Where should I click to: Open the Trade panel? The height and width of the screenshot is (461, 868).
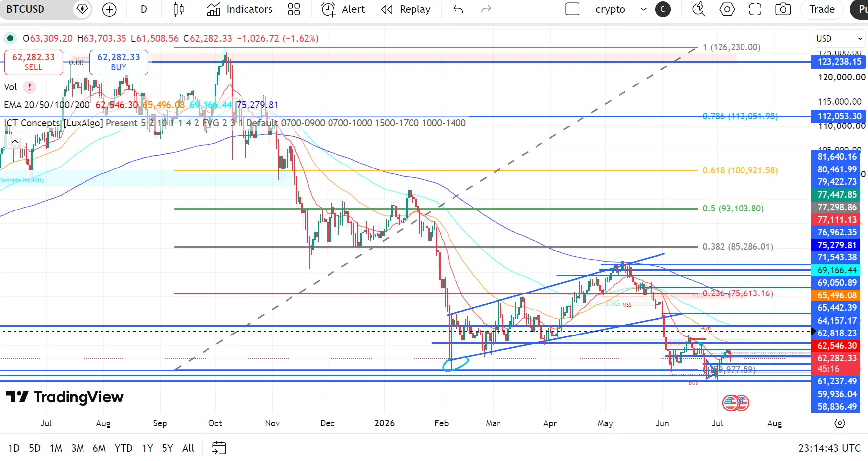pyautogui.click(x=822, y=9)
